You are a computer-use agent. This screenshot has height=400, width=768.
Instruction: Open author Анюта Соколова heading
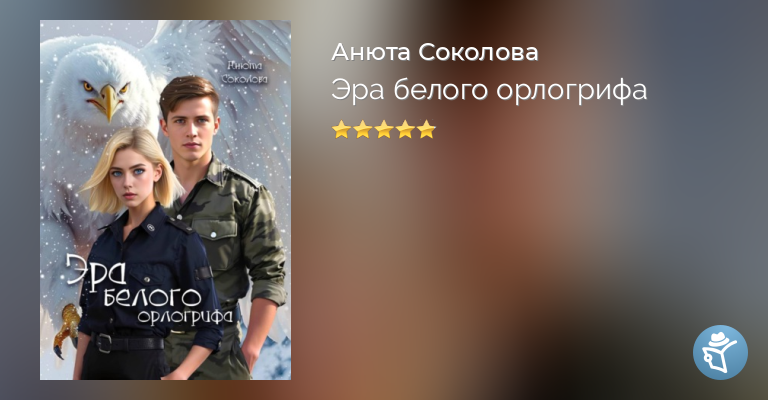pos(435,52)
